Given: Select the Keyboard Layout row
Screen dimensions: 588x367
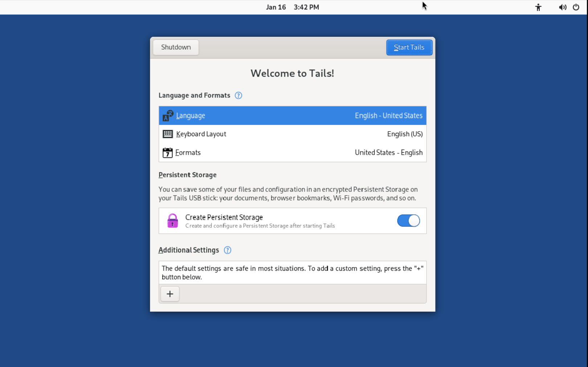Looking at the screenshot, I should 293,134.
